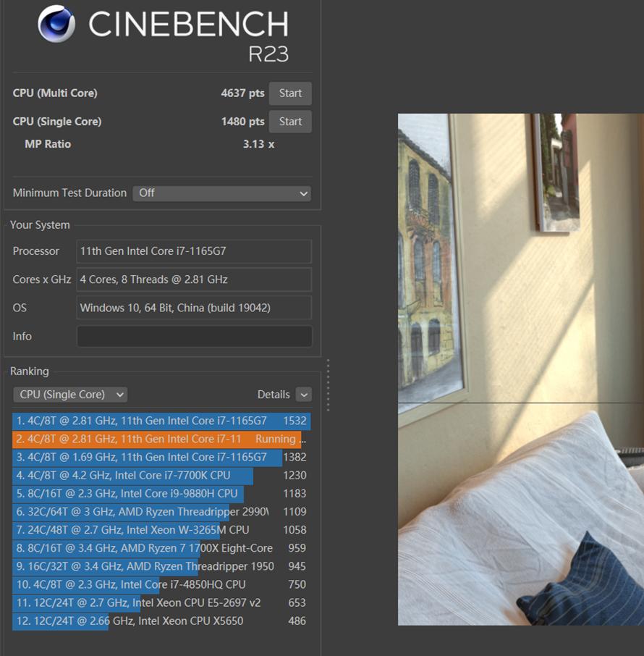Click the empty Info field
Image resolution: width=644 pixels, height=656 pixels.
[x=195, y=337]
